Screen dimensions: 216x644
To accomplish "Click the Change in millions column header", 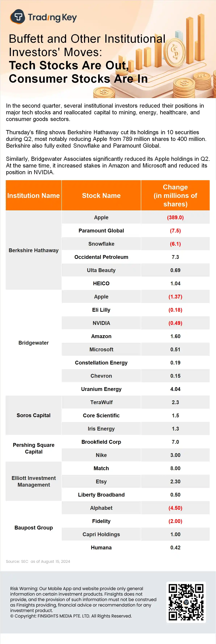I will 175,196.
